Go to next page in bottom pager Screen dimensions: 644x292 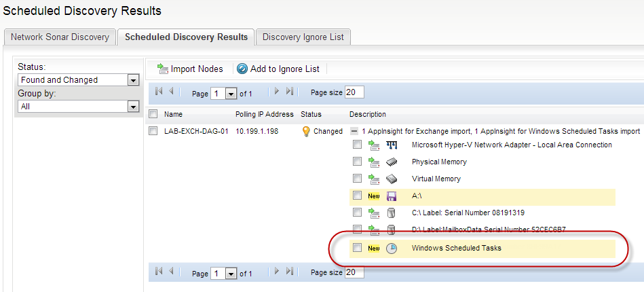(x=277, y=271)
